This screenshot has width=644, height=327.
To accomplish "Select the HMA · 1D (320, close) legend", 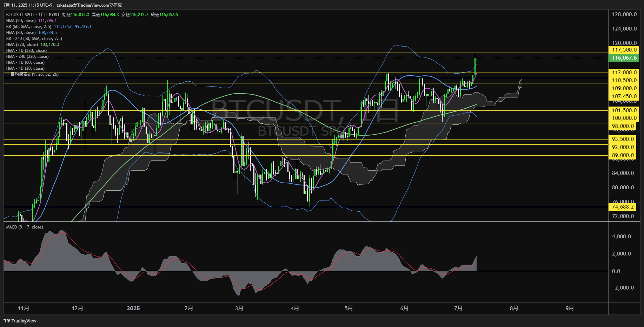I will pyautogui.click(x=26, y=50).
